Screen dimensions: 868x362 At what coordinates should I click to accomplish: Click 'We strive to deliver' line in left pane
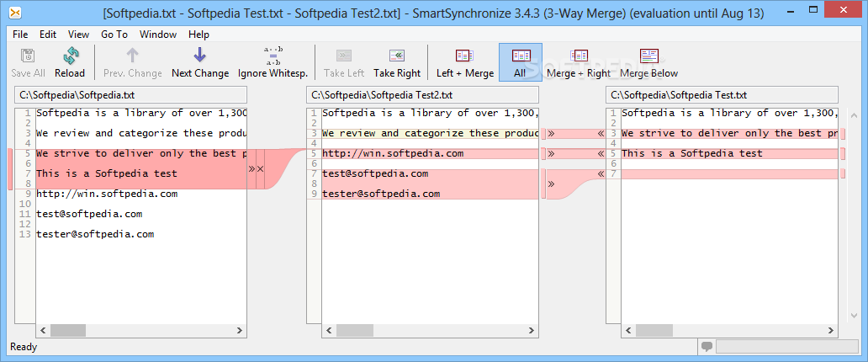tap(141, 153)
